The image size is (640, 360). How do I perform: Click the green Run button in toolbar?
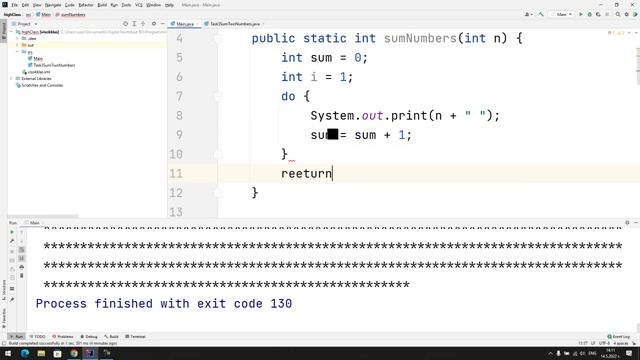581,14
